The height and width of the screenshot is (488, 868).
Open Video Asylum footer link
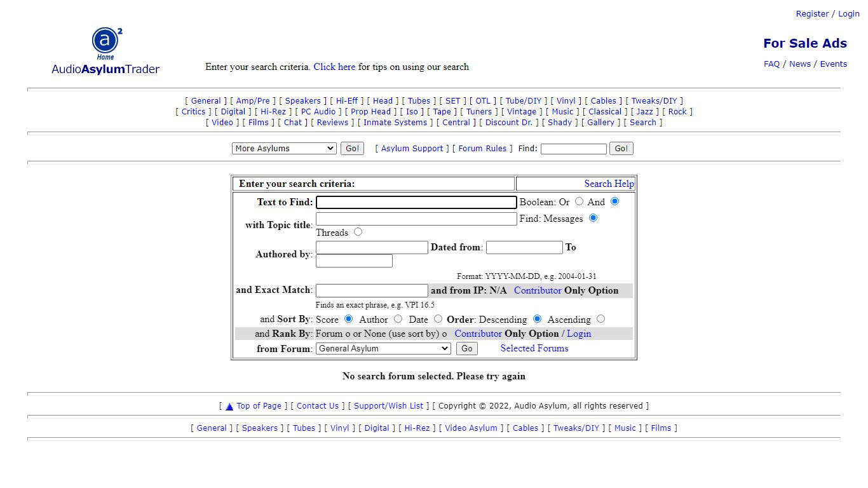pyautogui.click(x=471, y=428)
